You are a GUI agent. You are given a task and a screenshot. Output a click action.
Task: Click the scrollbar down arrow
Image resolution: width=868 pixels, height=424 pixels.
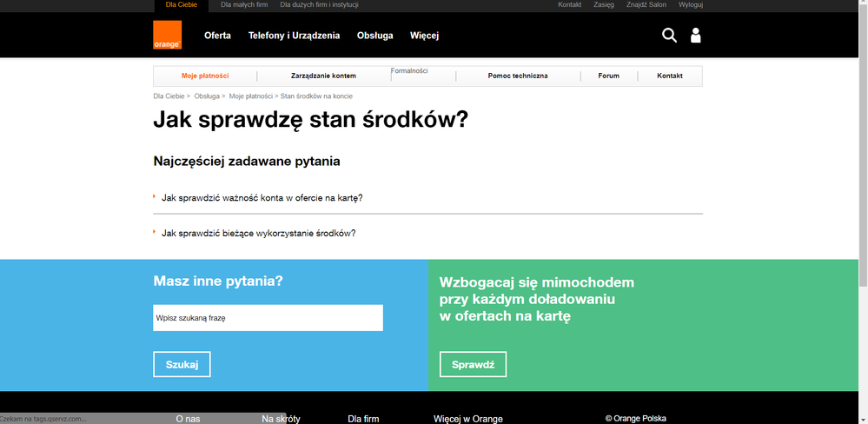click(x=863, y=420)
